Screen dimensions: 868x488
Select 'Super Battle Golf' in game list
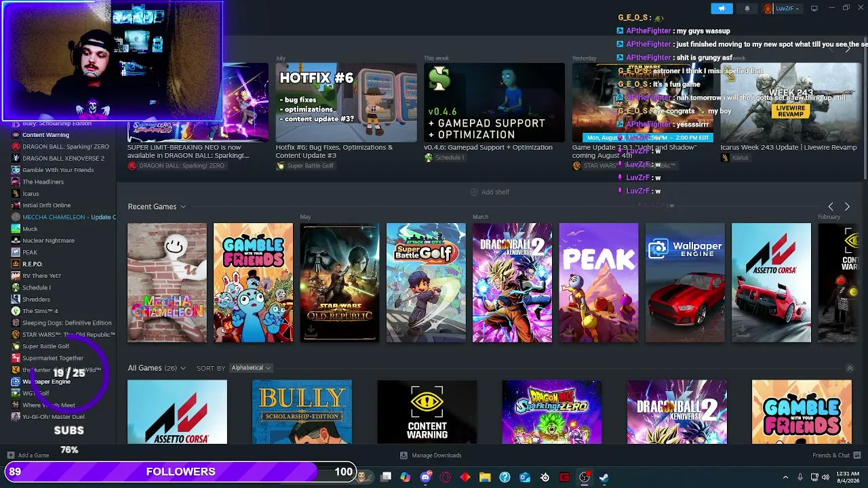tap(46, 346)
